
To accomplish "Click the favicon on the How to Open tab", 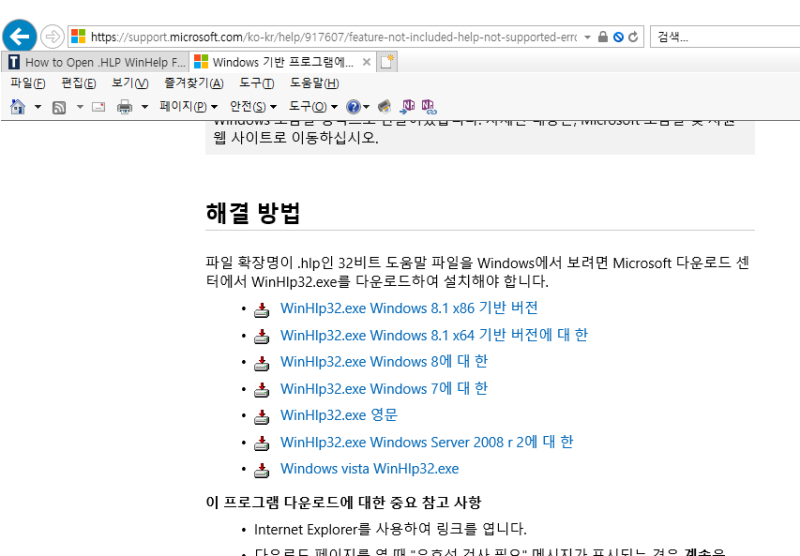I will click(x=14, y=62).
